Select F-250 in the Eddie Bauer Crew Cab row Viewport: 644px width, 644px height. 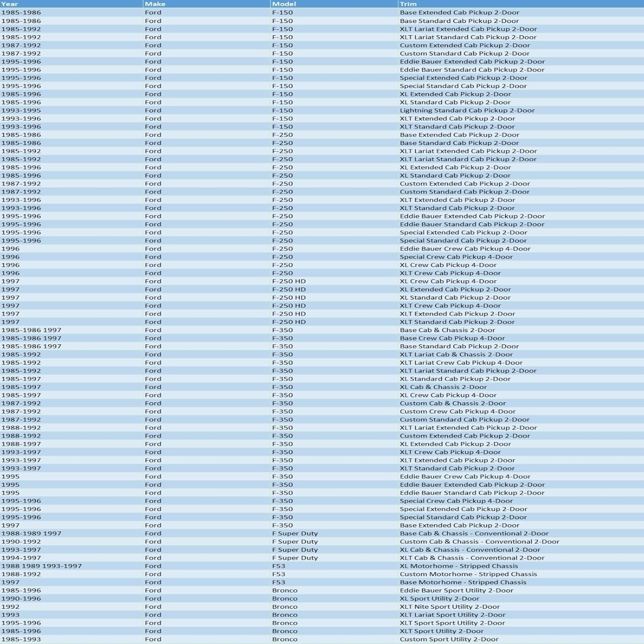283,249
